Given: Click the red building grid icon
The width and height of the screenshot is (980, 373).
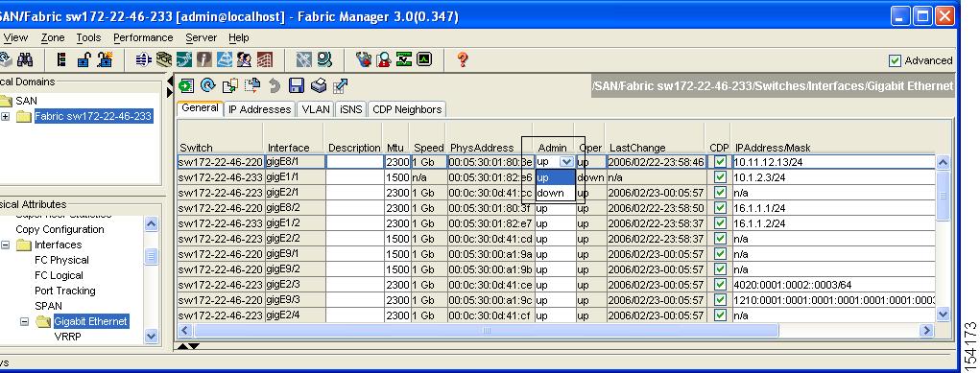Looking at the screenshot, I should coord(264,60).
